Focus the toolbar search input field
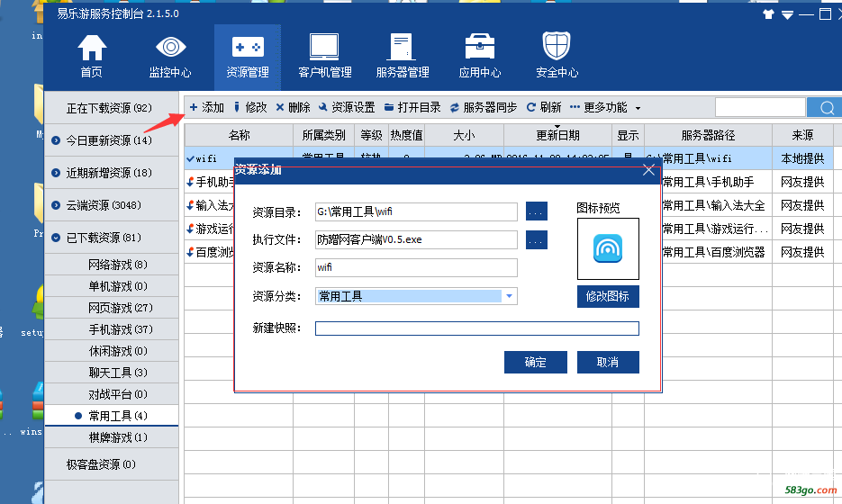The width and height of the screenshot is (842, 504). click(760, 107)
